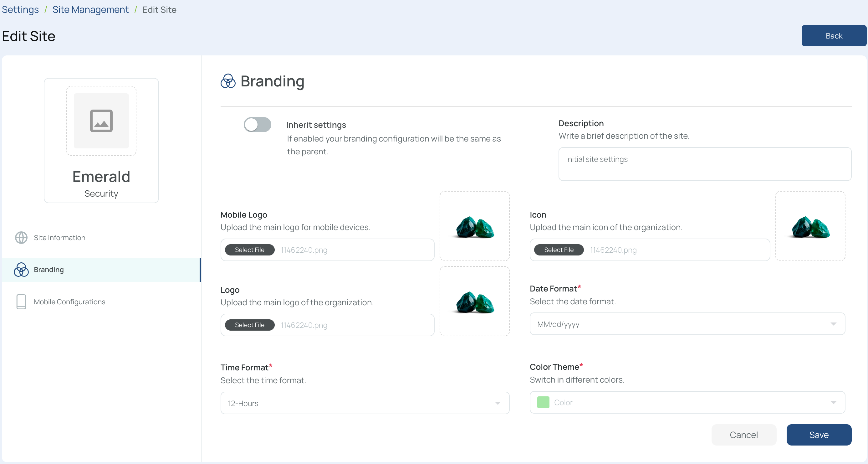The width and height of the screenshot is (868, 464).
Task: Click the Back button
Action: 834,36
